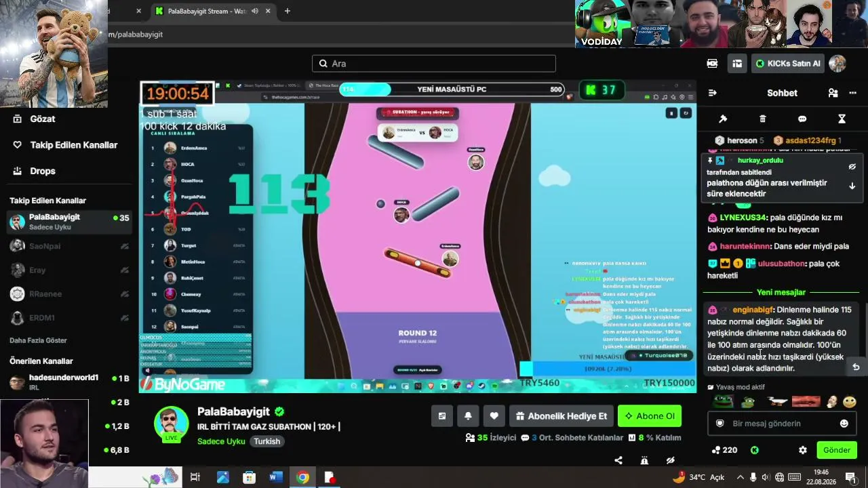Click KICKs Satın Al button
The height and width of the screenshot is (488, 868).
click(788, 63)
